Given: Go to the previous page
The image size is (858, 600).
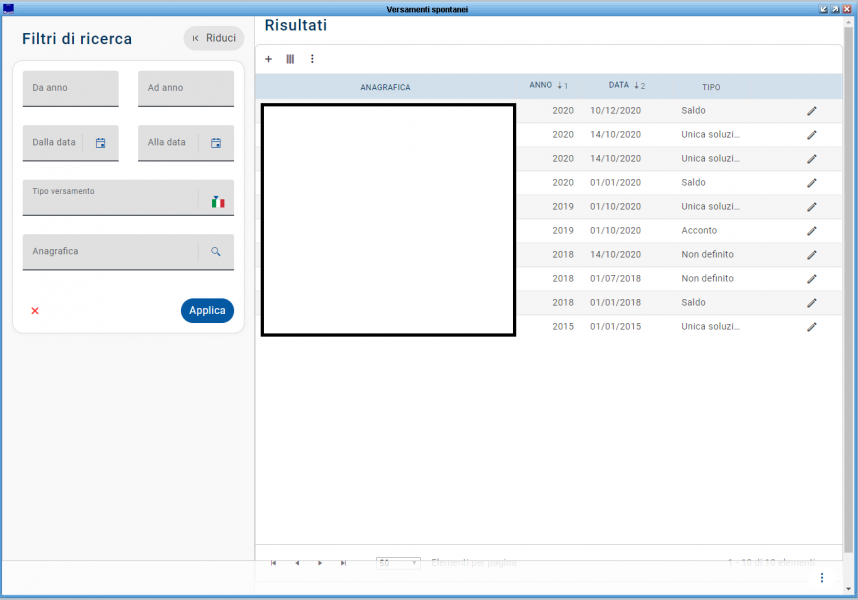Looking at the screenshot, I should point(297,563).
